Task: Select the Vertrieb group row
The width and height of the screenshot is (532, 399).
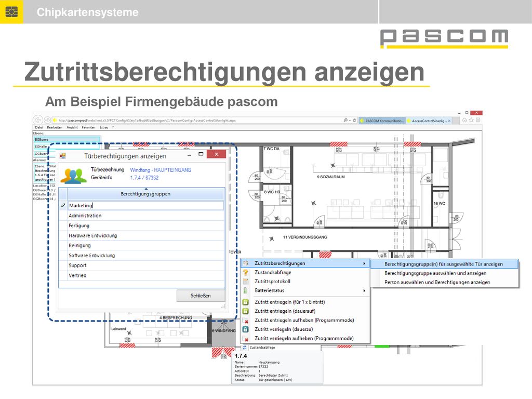Action: click(142, 275)
